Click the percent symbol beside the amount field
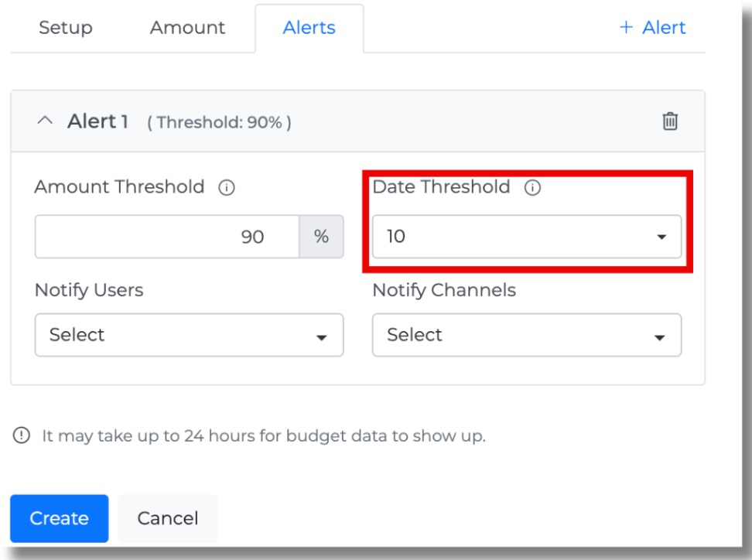Viewport: 752px width, 560px height. (321, 237)
